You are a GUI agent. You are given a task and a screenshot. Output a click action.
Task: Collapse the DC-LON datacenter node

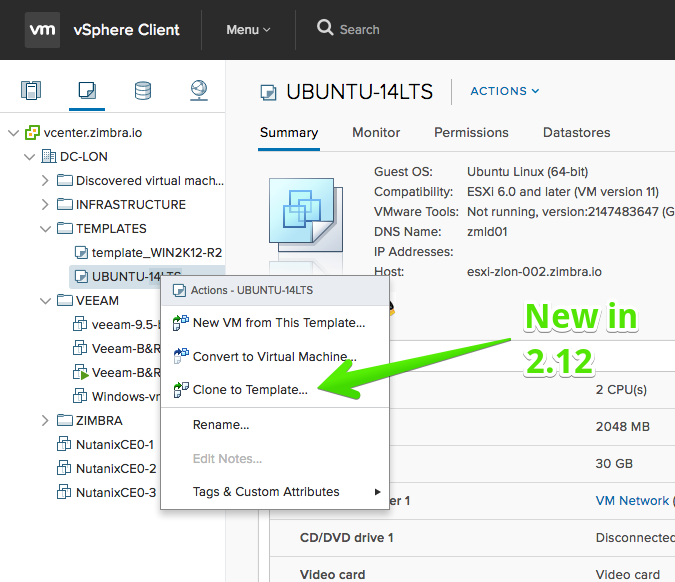pos(30,157)
